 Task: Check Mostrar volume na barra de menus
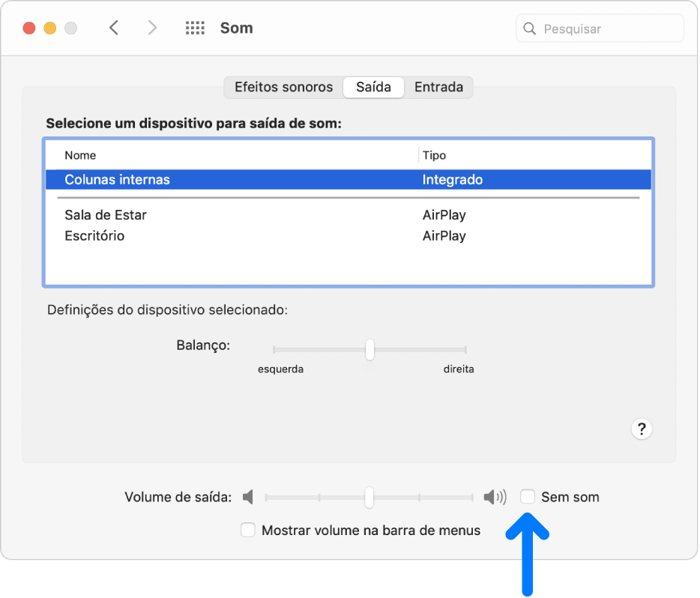[248, 530]
